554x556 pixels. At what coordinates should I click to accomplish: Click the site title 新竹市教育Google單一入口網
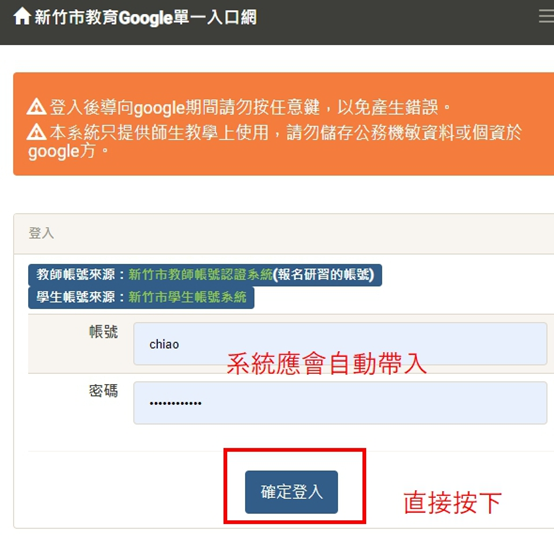(x=145, y=17)
